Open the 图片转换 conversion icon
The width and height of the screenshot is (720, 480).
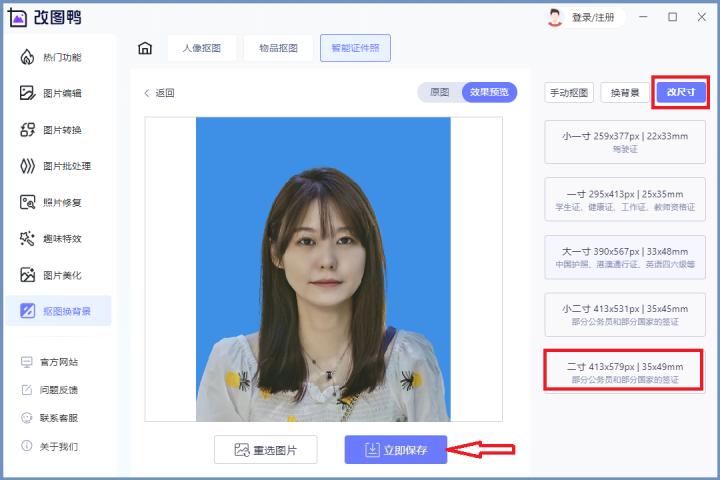pyautogui.click(x=27, y=130)
